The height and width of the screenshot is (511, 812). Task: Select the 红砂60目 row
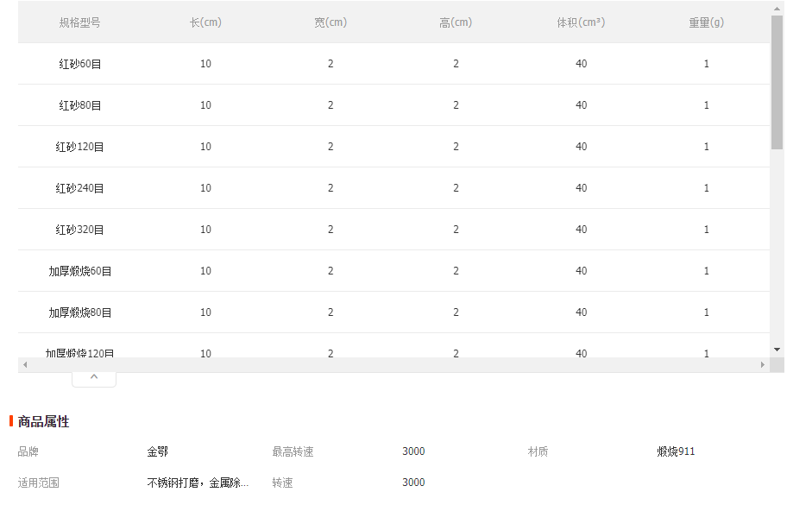pyautogui.click(x=393, y=64)
